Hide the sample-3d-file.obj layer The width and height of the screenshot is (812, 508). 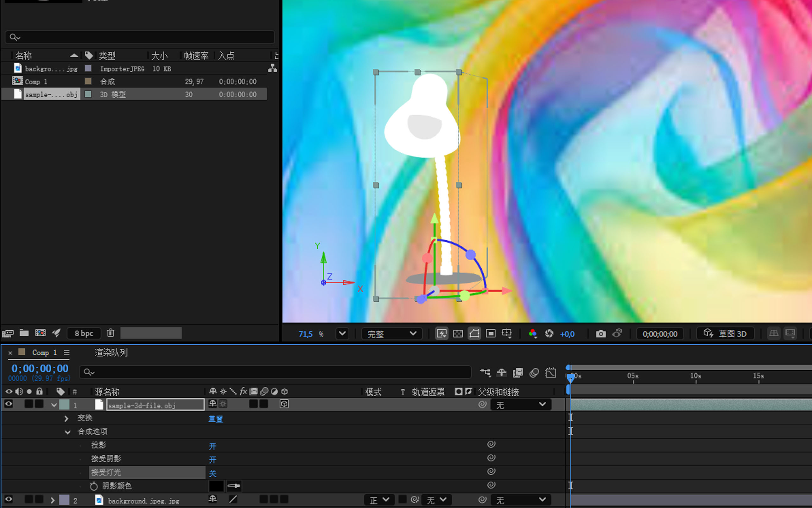pos(9,404)
